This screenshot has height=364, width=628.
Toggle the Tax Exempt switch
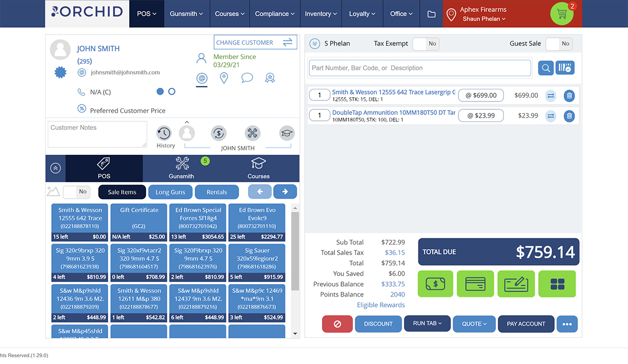coord(426,44)
